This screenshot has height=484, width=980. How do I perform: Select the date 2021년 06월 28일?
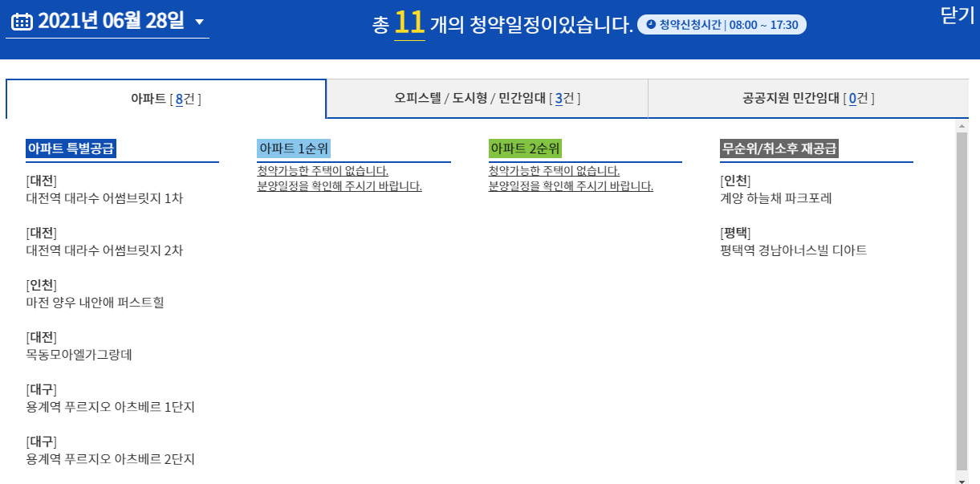pos(111,22)
